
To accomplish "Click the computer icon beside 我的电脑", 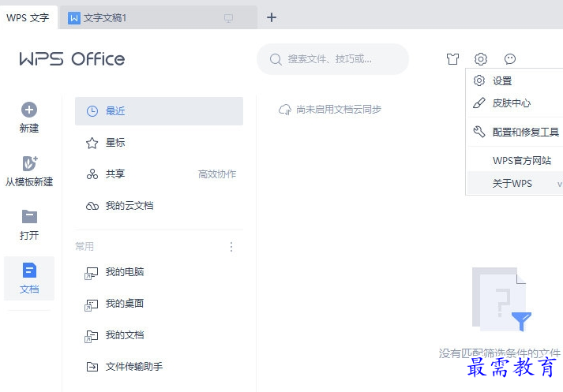I will coord(91,273).
